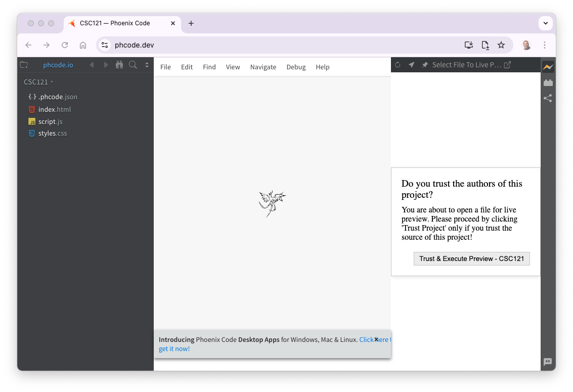The image size is (573, 392).
Task: Click navigate forward arrow in sidebar
Action: [106, 65]
